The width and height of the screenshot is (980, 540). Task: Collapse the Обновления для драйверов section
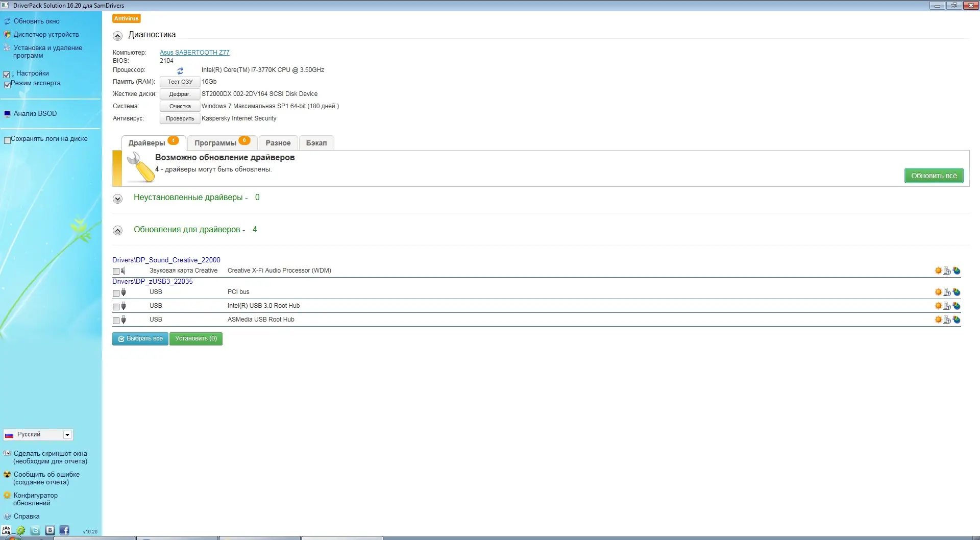tap(117, 230)
